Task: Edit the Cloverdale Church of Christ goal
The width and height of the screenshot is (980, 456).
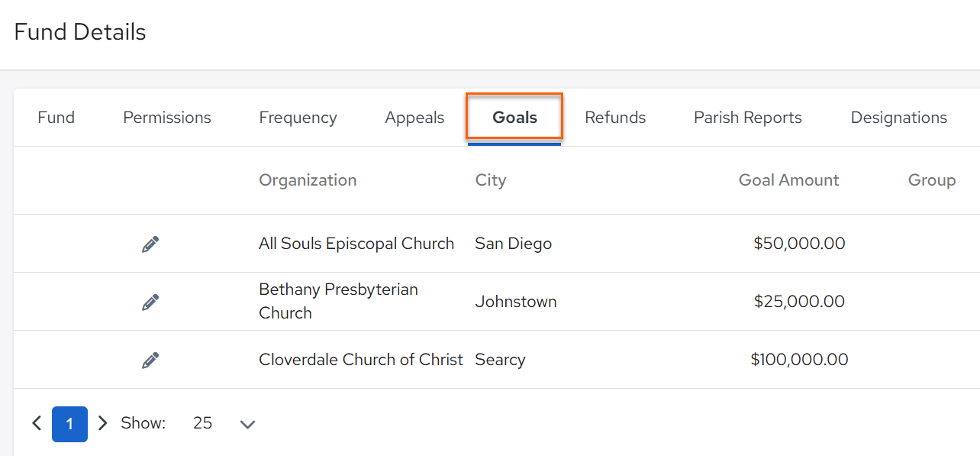Action: coord(150,360)
